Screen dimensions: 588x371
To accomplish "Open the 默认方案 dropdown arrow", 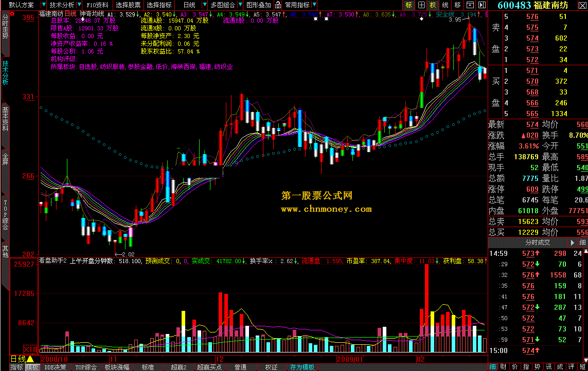I will tap(44, 5).
